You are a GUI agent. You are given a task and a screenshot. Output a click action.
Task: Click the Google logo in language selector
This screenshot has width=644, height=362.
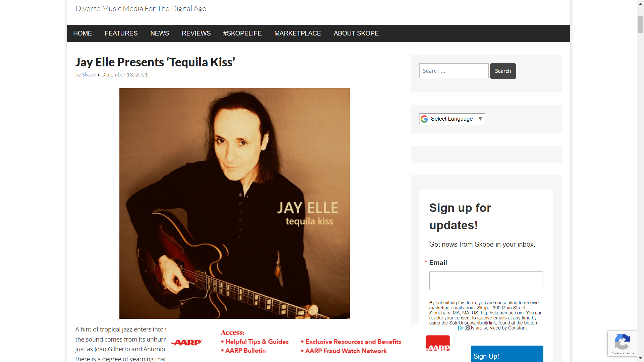pyautogui.click(x=424, y=119)
